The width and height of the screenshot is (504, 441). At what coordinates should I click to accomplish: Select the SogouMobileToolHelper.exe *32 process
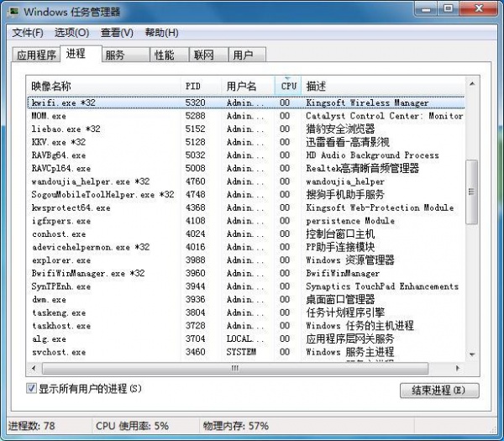point(246,195)
